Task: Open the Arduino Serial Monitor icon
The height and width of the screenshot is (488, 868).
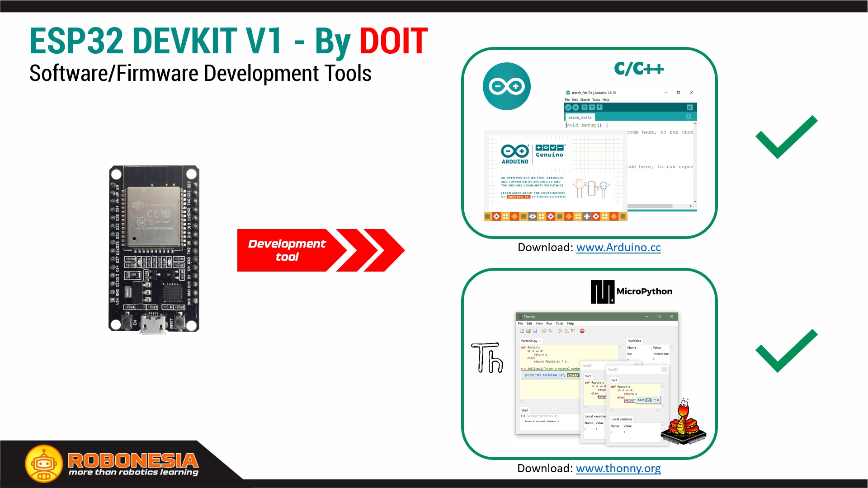Action: (690, 108)
